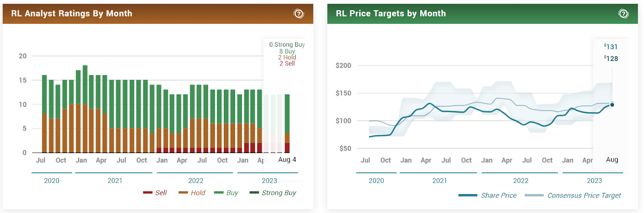Viewport: 644px width, 213px height.
Task: Click the share price endpoint dot at Aug
Action: point(612,105)
